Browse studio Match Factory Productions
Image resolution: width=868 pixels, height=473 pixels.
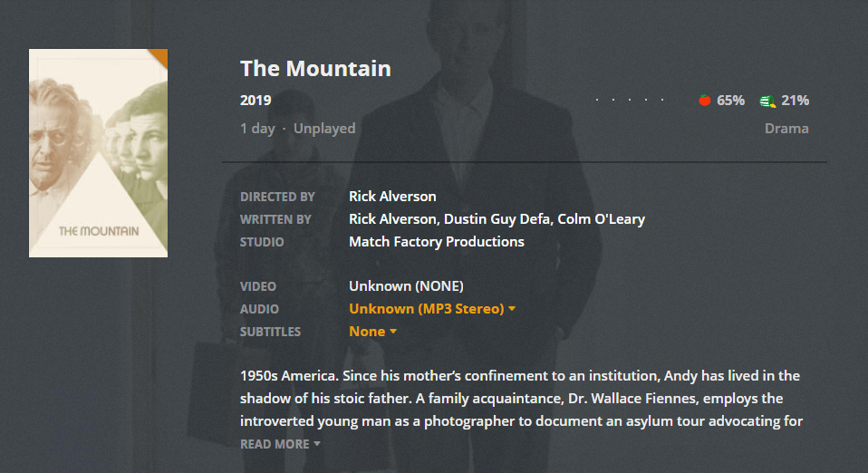tap(436, 242)
